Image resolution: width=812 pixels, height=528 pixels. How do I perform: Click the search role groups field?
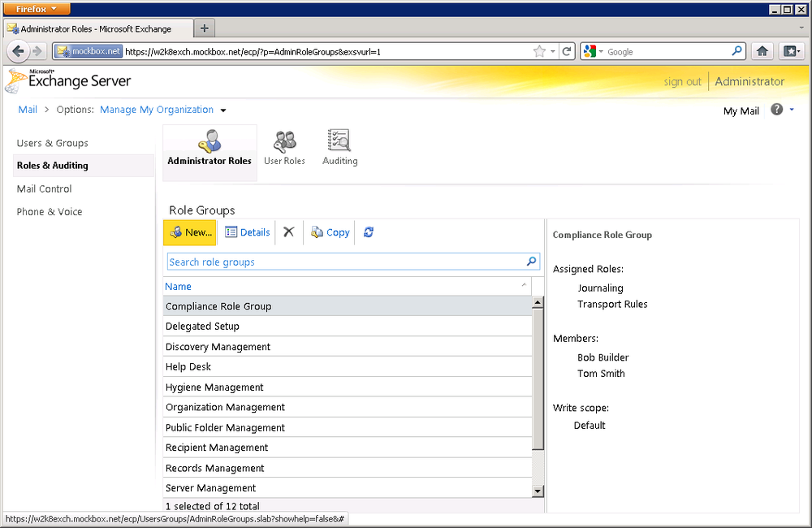click(x=346, y=262)
